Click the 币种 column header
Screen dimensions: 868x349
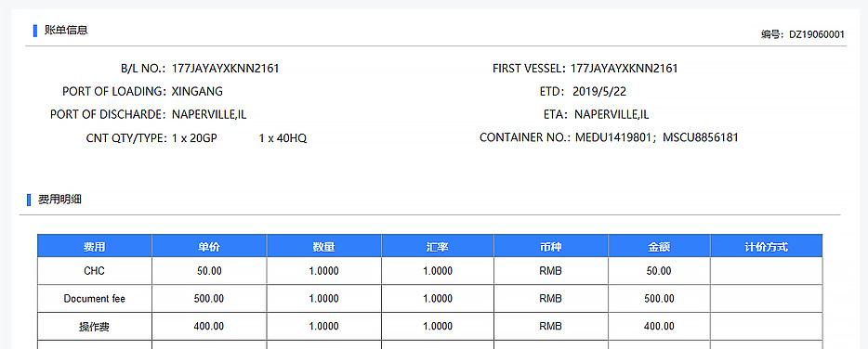551,246
